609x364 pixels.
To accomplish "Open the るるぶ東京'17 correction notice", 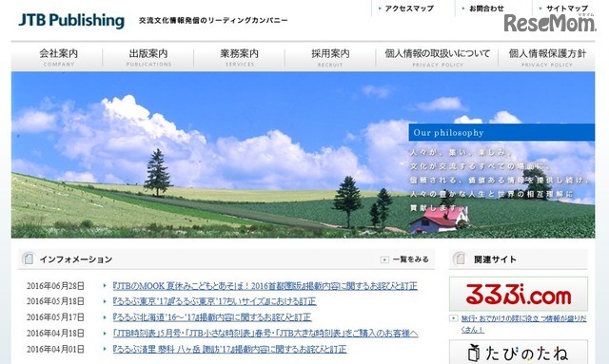I will point(214,301).
